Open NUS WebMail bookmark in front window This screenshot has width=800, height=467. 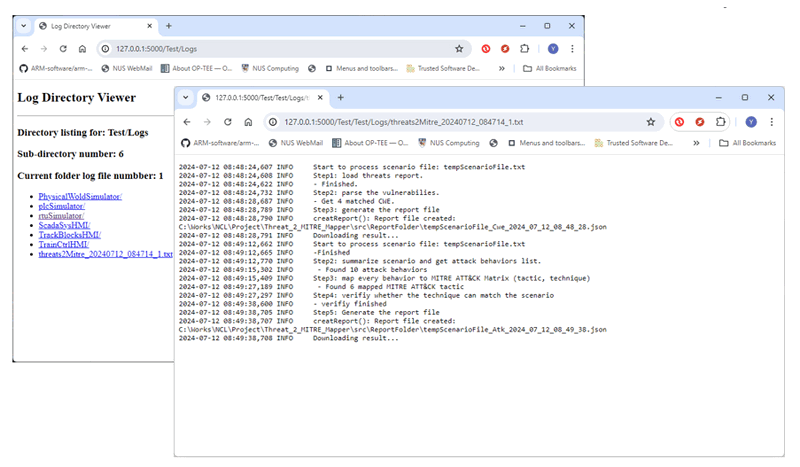point(296,143)
